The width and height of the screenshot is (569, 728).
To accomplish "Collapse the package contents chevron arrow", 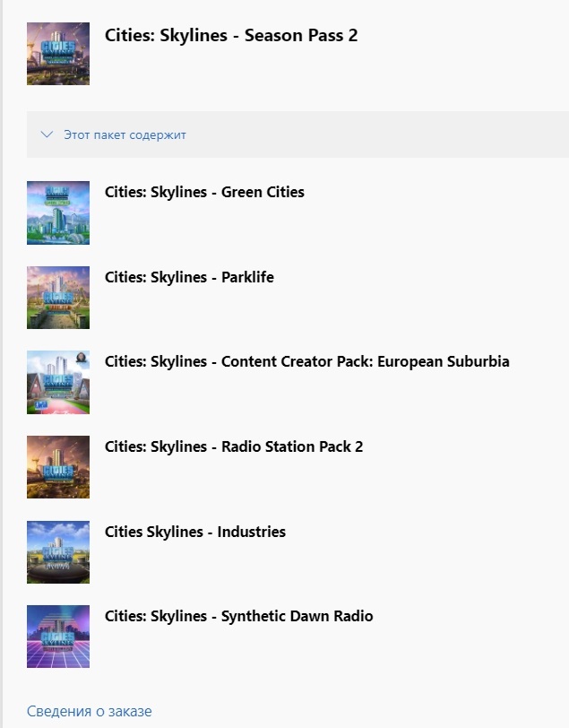I will (47, 134).
